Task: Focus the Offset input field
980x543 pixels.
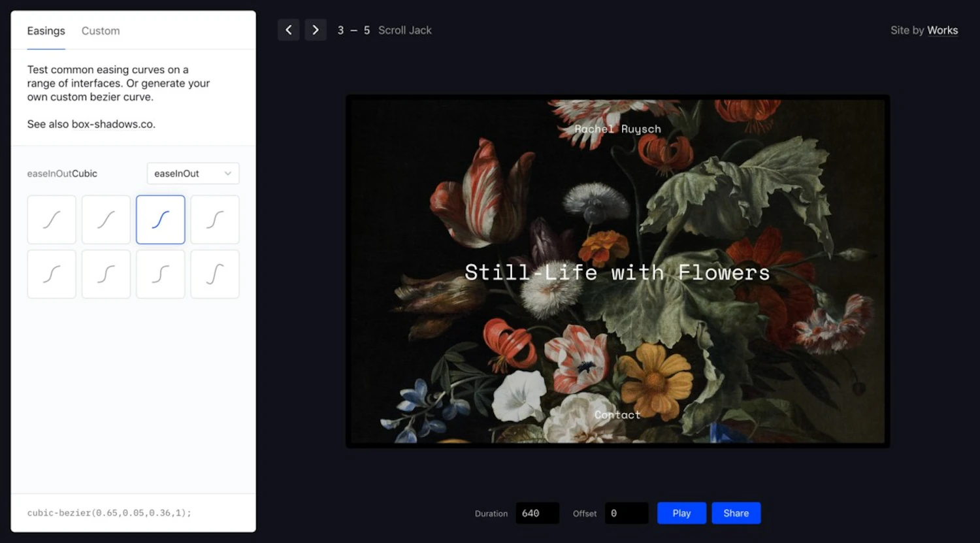Action: point(626,513)
